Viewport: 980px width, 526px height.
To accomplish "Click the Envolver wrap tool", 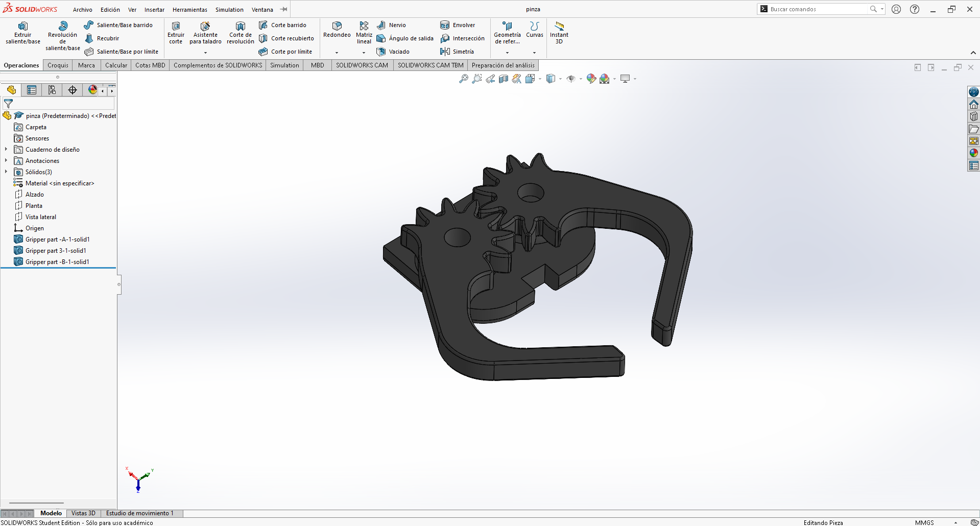I will click(458, 25).
